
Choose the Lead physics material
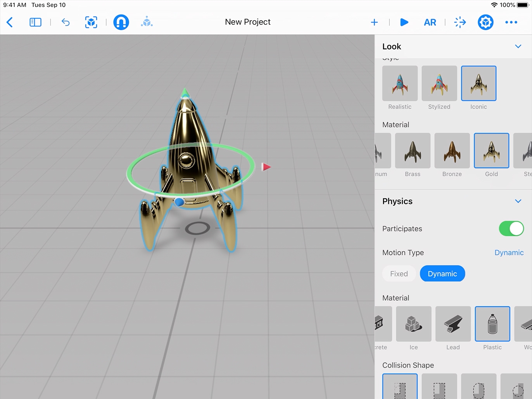[453, 324]
